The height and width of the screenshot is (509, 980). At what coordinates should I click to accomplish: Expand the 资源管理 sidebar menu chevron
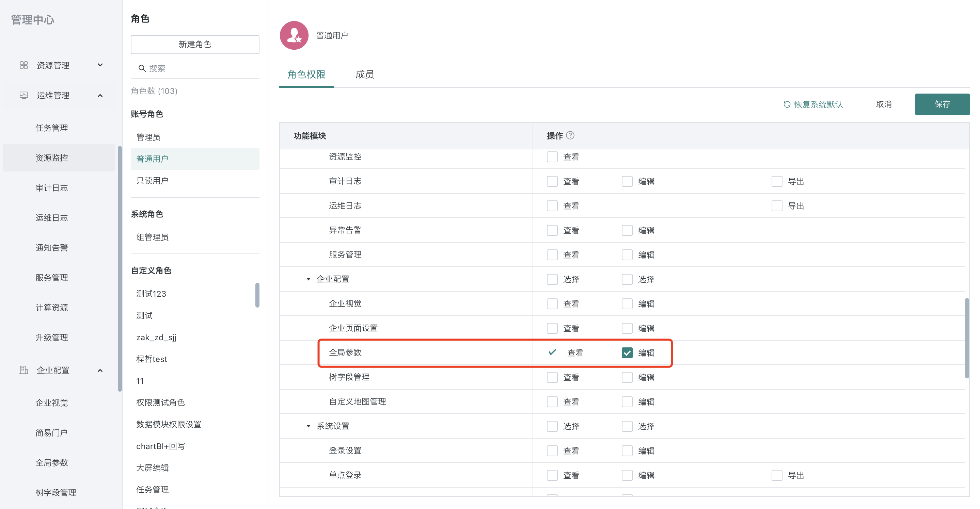pos(100,65)
